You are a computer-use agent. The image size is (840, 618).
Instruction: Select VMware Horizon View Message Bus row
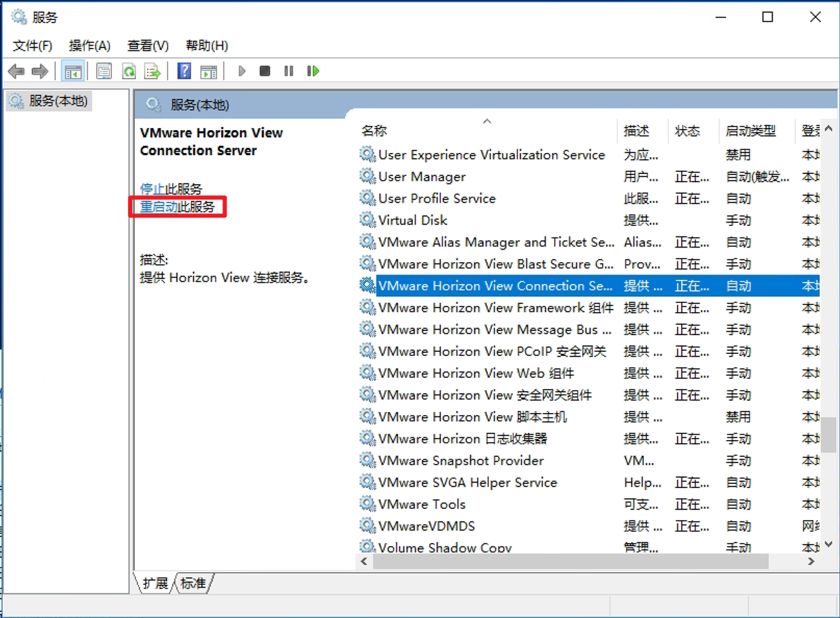click(589, 330)
